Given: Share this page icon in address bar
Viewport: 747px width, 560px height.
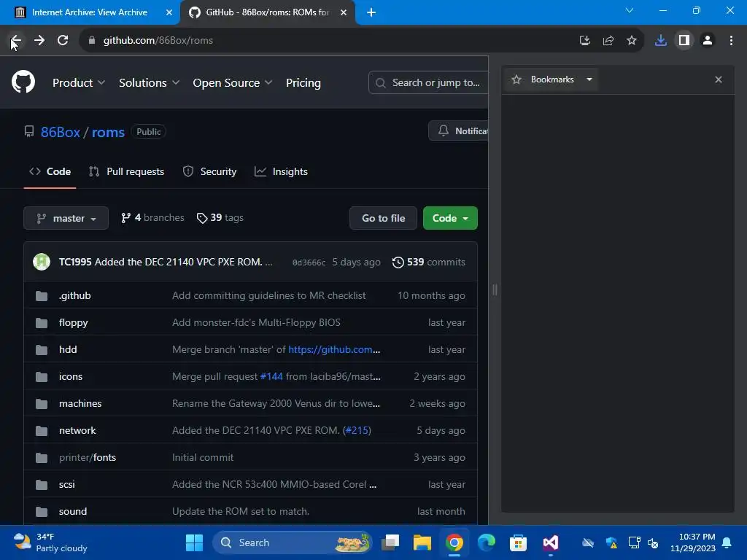Looking at the screenshot, I should click(x=608, y=41).
